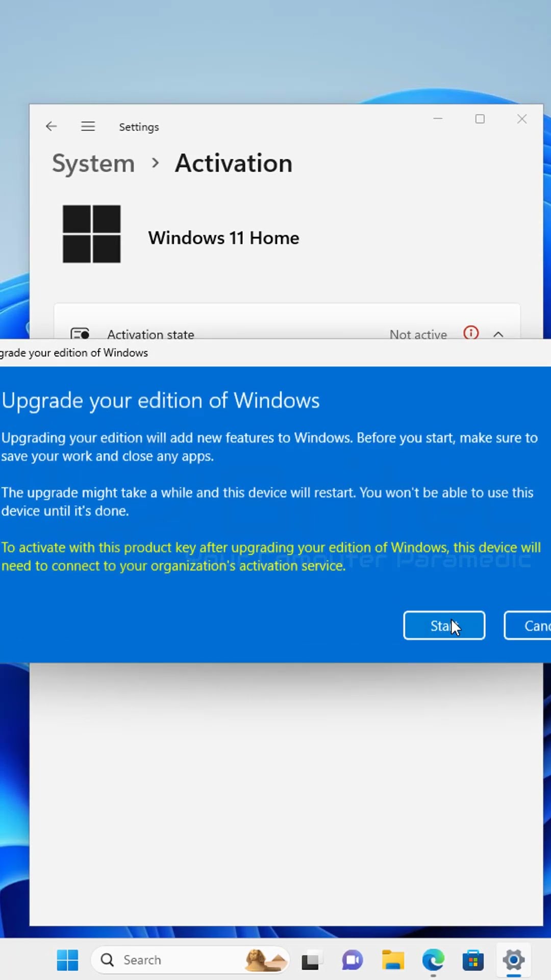Viewport: 551px width, 980px height.
Task: Maximize the Settings window
Action: (x=480, y=119)
